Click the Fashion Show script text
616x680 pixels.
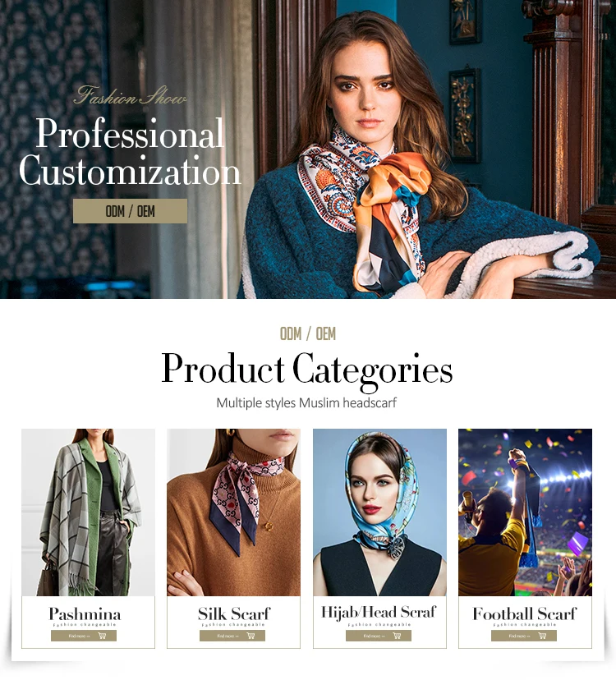click(x=130, y=95)
